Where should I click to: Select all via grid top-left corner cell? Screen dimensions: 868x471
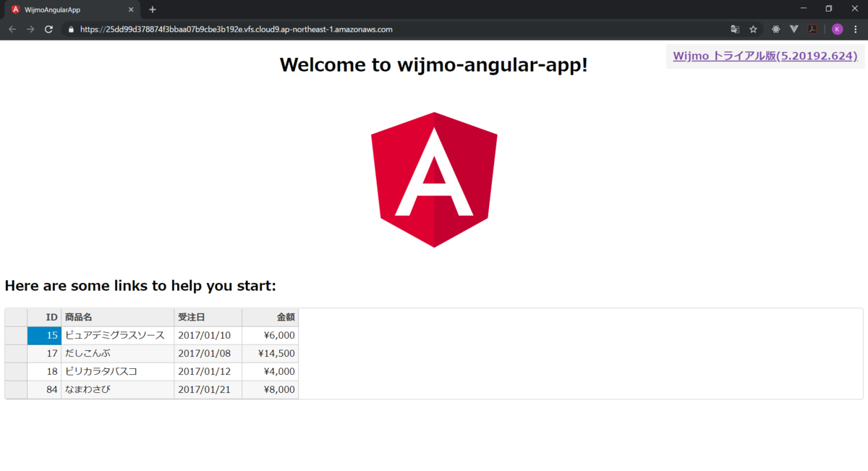[x=16, y=317]
